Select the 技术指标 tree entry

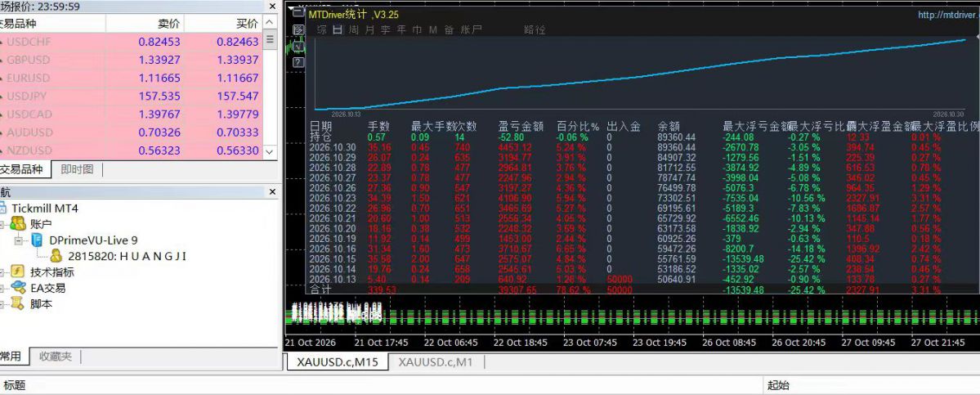click(51, 272)
